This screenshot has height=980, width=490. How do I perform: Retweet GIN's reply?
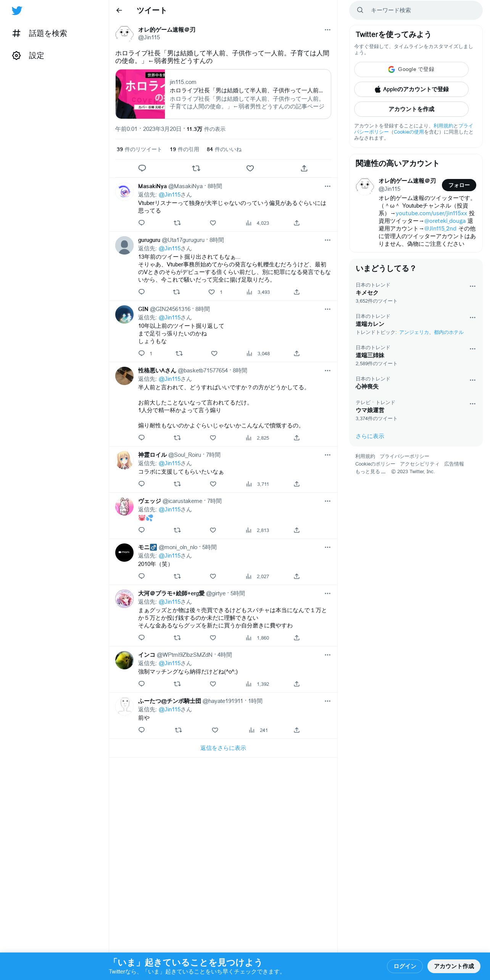(x=179, y=353)
